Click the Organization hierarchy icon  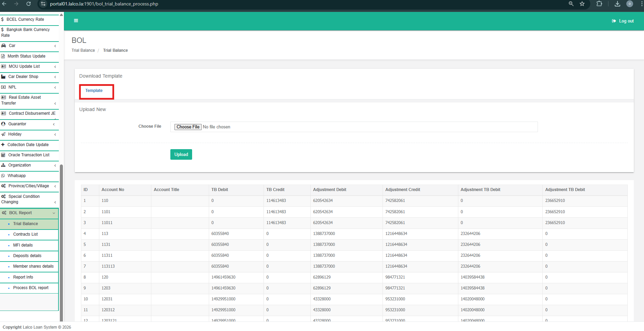pos(3,165)
